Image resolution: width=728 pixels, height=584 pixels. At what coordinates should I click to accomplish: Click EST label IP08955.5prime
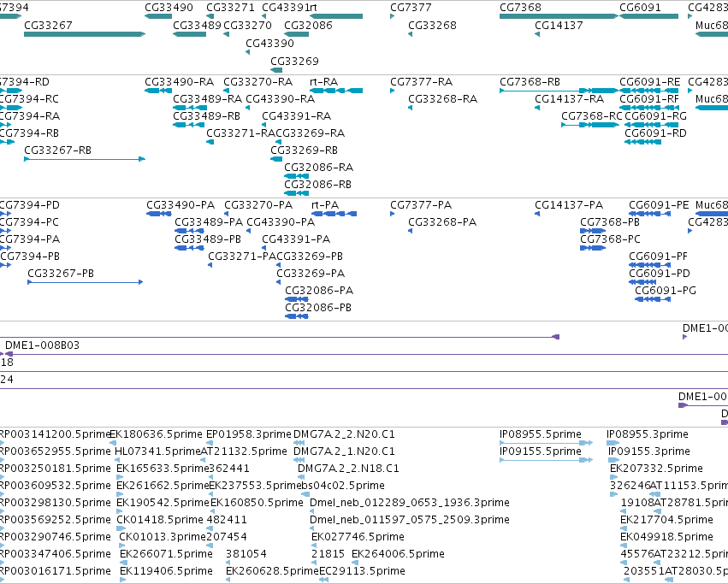click(x=541, y=434)
